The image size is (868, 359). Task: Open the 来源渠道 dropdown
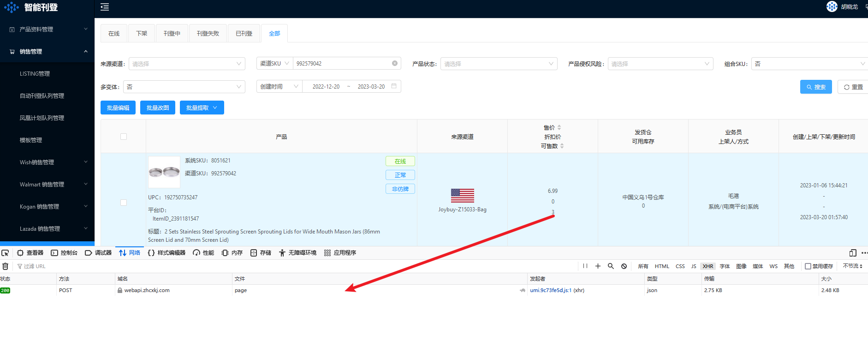click(187, 64)
